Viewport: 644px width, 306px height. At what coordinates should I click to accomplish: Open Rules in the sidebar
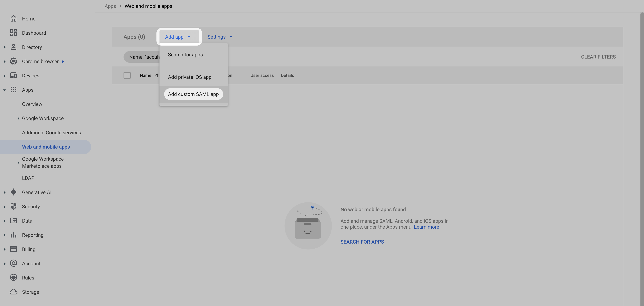pyautogui.click(x=28, y=278)
